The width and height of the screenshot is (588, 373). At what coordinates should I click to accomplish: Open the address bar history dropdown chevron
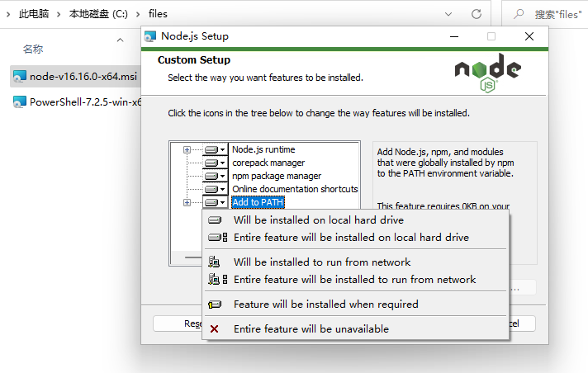(x=447, y=14)
